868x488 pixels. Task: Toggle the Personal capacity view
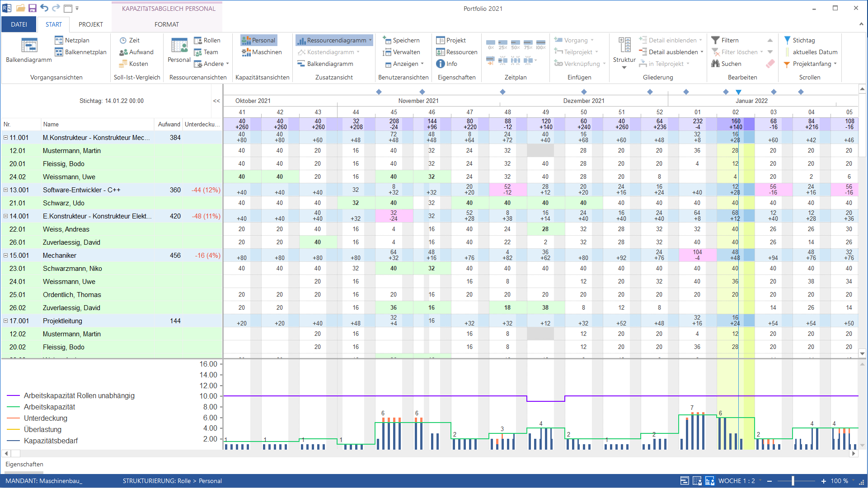pyautogui.click(x=258, y=40)
